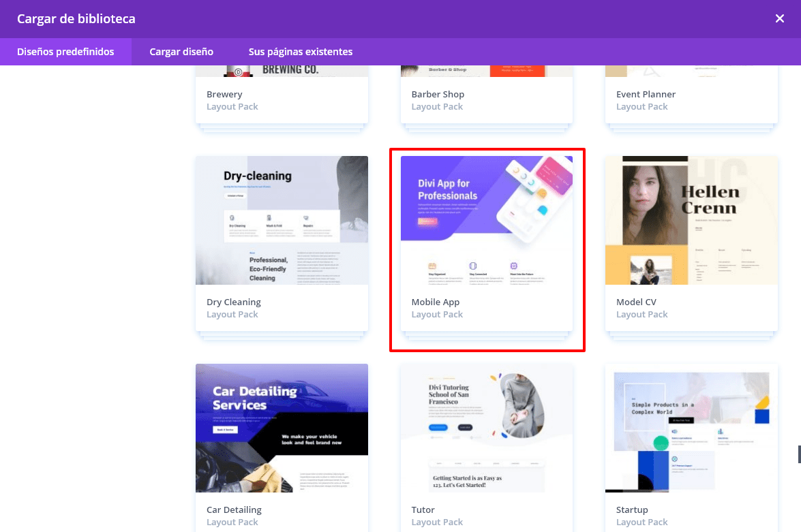Screen dimensions: 801x532
Task: Click the scrollbar handle on the right edge
Action: pos(800,454)
